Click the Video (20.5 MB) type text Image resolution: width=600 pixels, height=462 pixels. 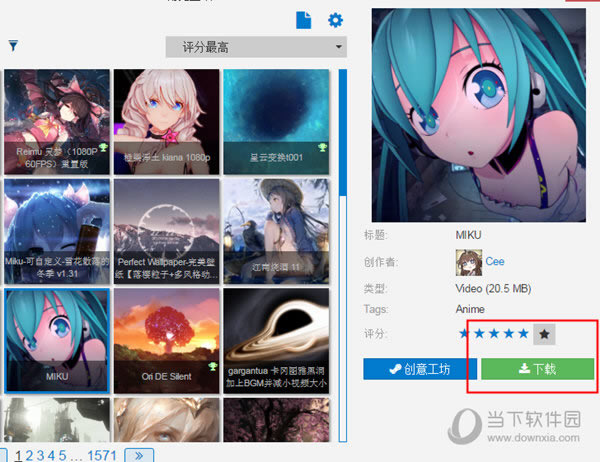[x=493, y=289]
